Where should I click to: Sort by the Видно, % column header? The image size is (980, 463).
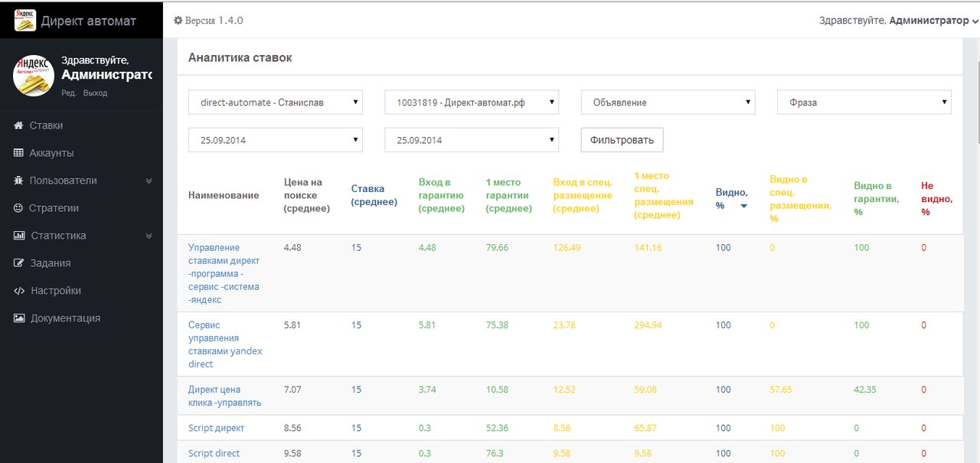[x=731, y=199]
